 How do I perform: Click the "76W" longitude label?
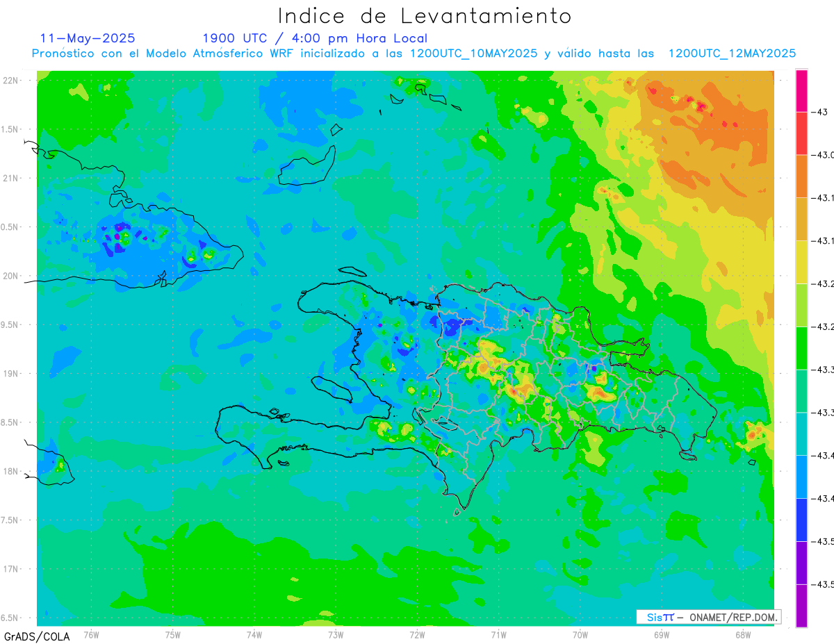click(91, 635)
